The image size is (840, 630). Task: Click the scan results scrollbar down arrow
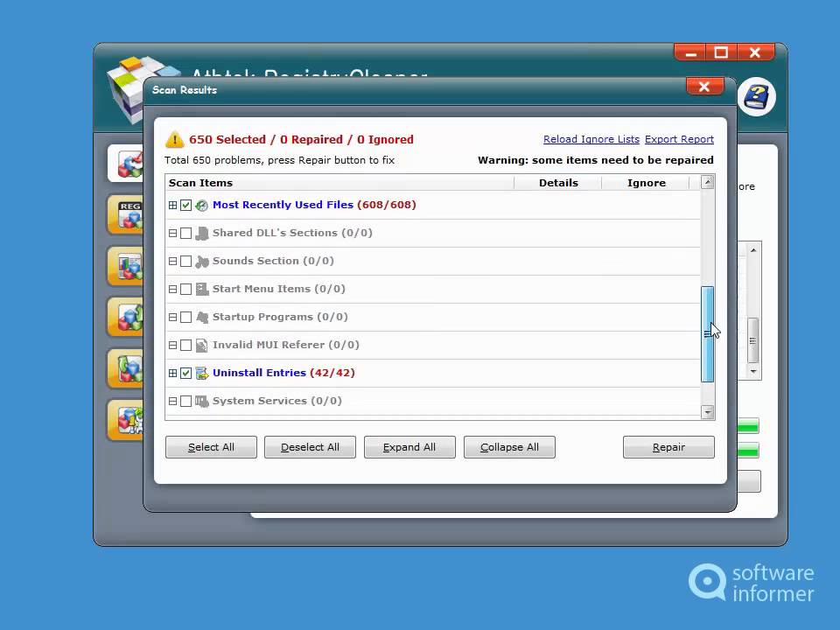pyautogui.click(x=708, y=412)
